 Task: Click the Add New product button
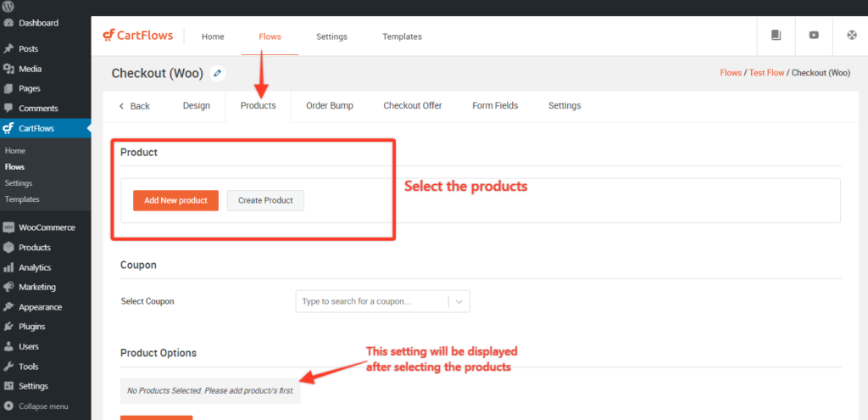pos(175,200)
